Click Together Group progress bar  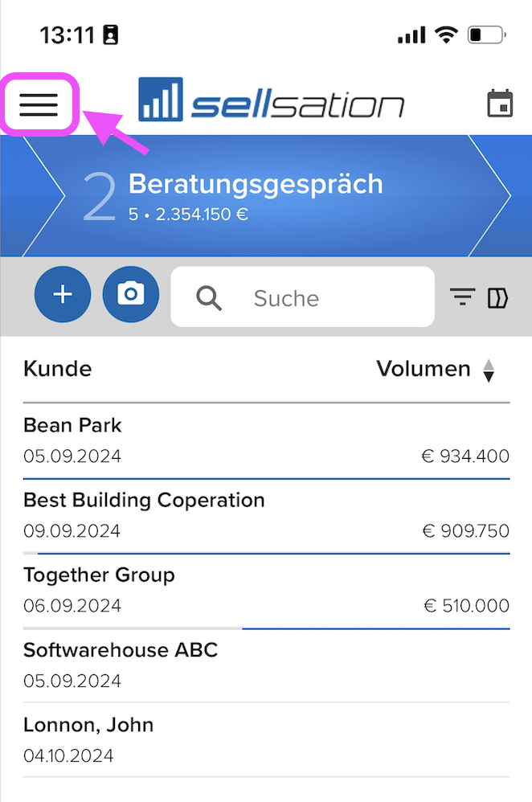coord(266,628)
